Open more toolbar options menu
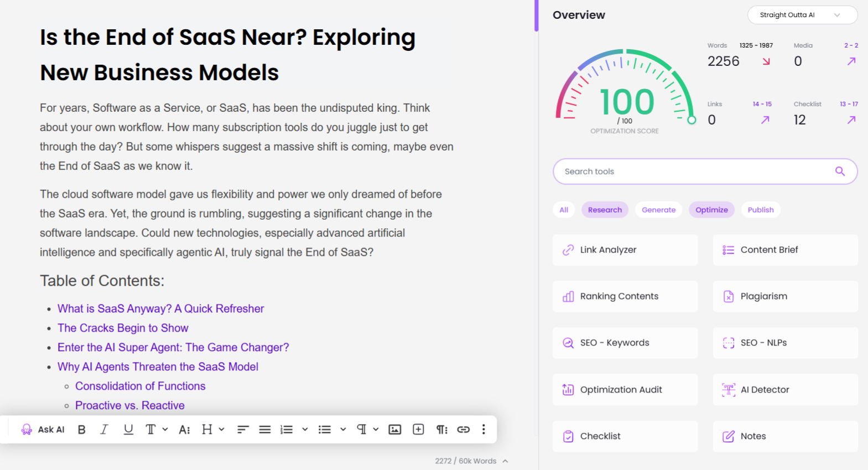This screenshot has width=868, height=470. tap(484, 430)
